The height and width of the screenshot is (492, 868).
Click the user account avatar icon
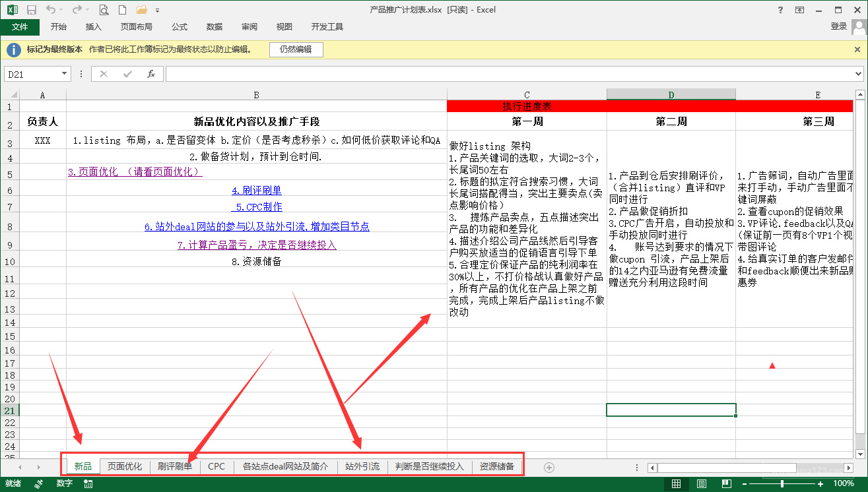pos(859,27)
